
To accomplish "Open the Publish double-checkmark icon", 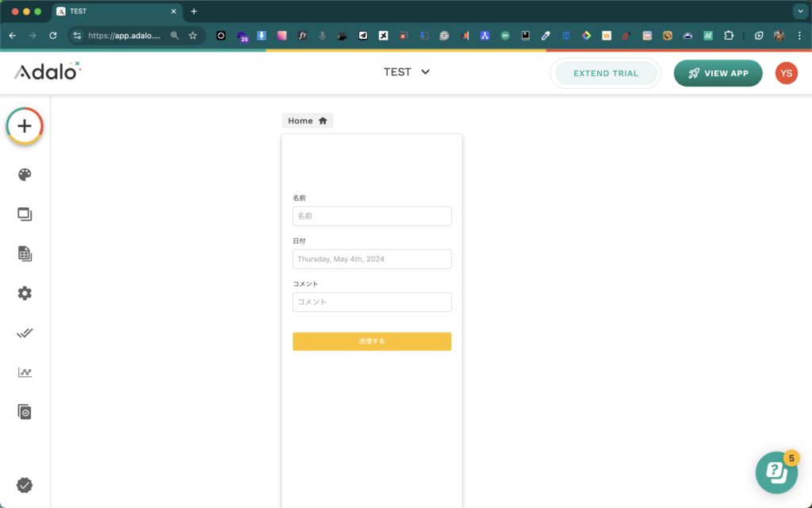I will 25,333.
